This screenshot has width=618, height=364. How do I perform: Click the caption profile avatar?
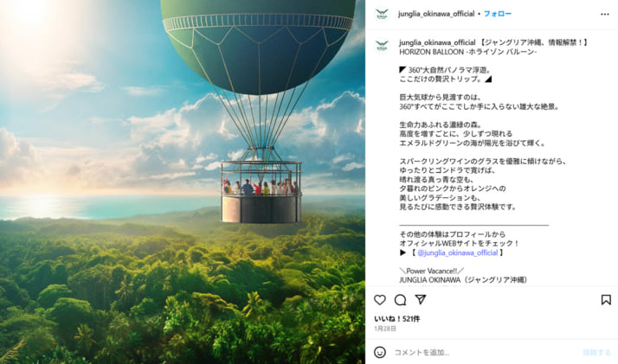382,46
